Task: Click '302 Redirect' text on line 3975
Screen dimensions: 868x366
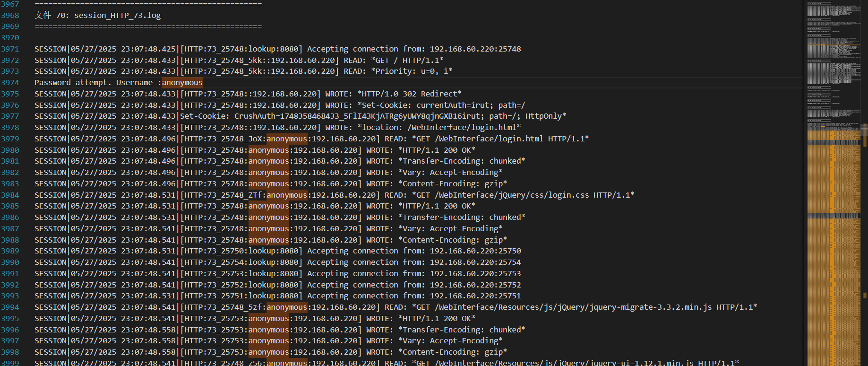Action: (430, 94)
